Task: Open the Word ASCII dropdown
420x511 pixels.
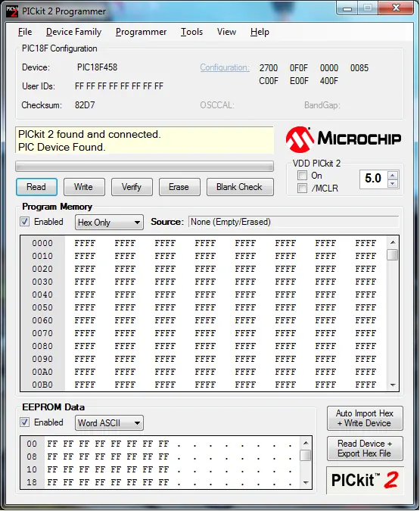Action: [x=109, y=422]
